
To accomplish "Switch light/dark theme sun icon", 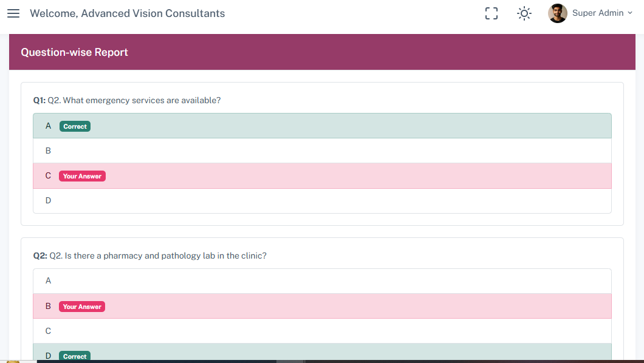I will click(524, 13).
